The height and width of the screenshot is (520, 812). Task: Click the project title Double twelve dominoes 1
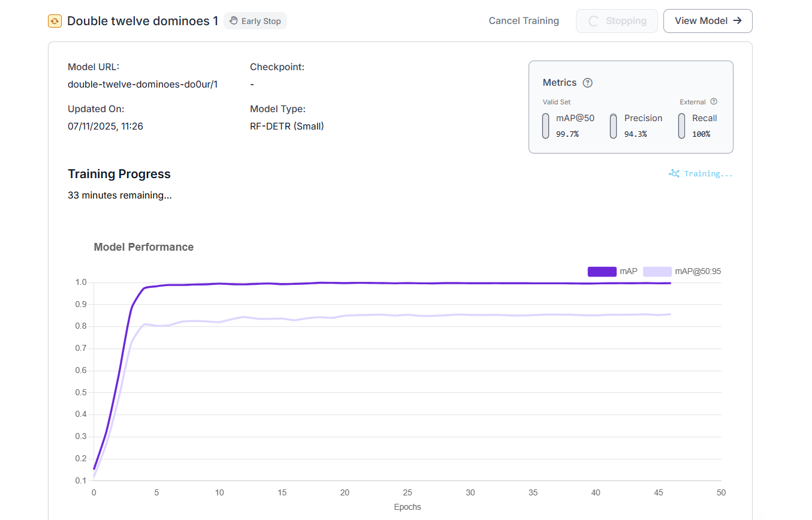[x=143, y=21]
